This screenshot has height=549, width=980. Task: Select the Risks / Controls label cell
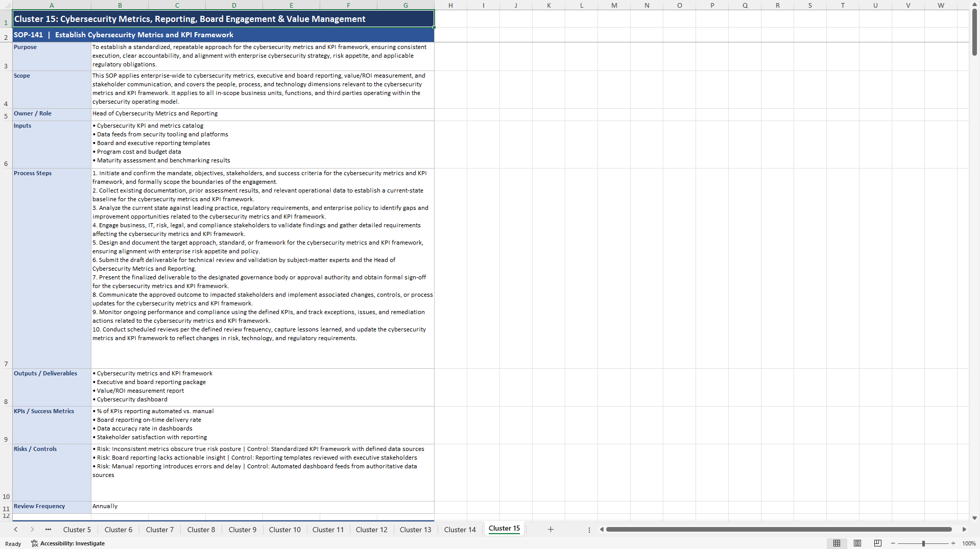[x=52, y=472]
